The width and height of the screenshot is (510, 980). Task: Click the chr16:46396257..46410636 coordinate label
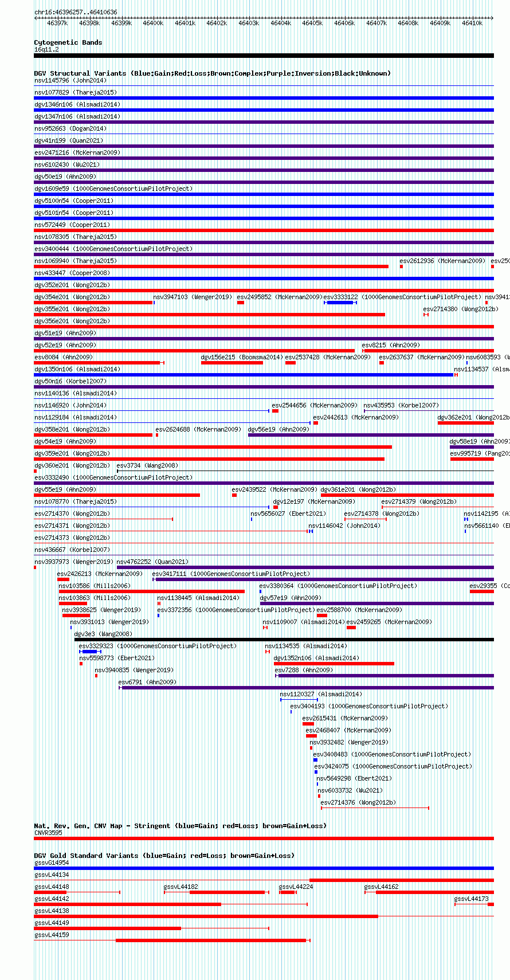click(x=76, y=12)
